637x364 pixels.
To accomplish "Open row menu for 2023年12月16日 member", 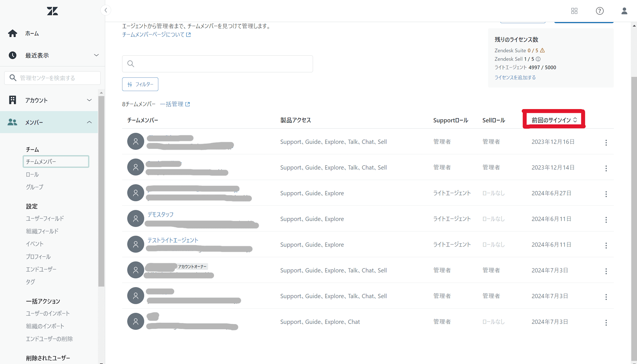I will click(x=606, y=143).
